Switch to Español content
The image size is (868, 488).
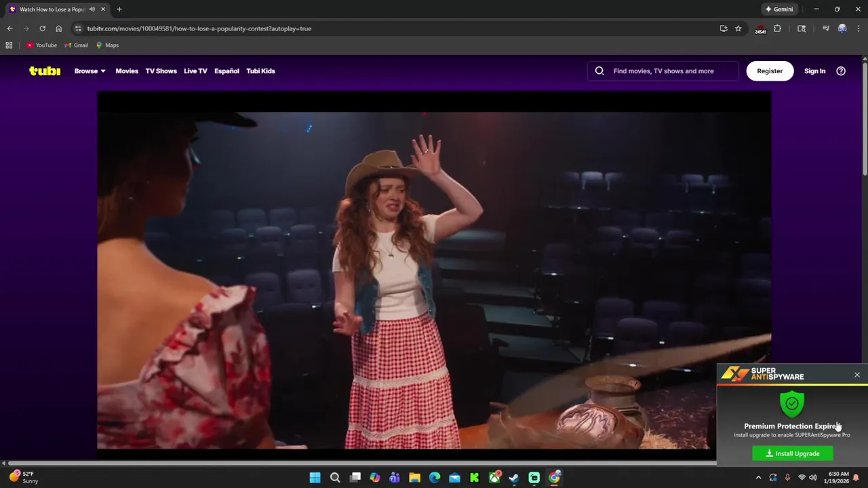(226, 70)
